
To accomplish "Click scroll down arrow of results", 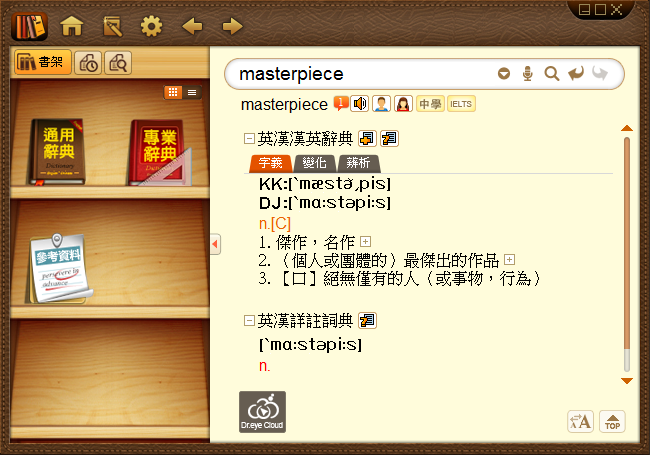I will (627, 380).
